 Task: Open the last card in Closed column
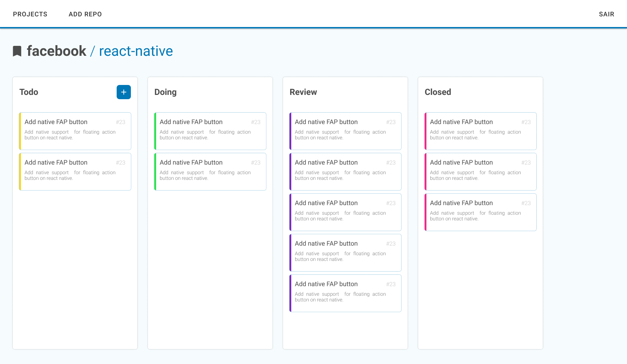pos(480,212)
